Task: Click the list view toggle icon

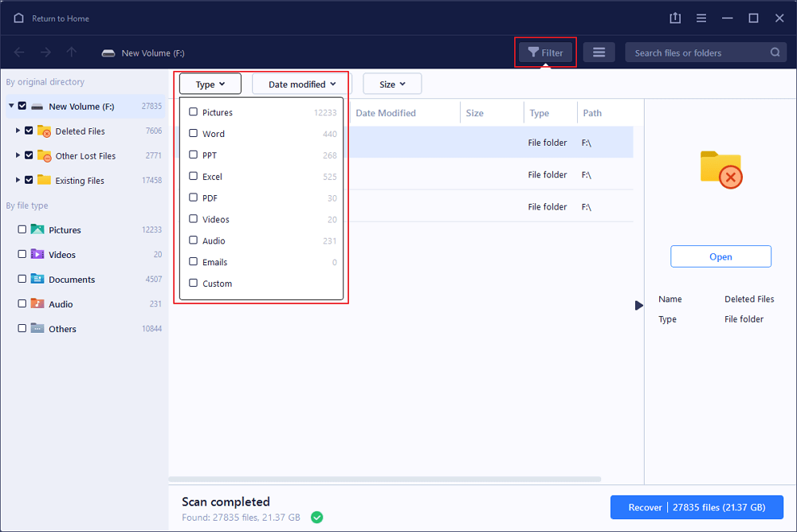Action: click(x=599, y=53)
